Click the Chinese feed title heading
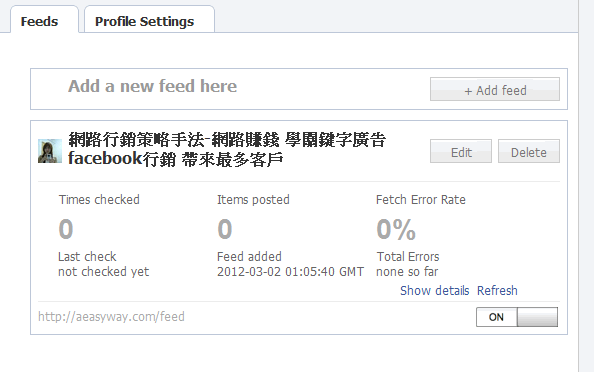This screenshot has height=372, width=597. click(x=227, y=150)
